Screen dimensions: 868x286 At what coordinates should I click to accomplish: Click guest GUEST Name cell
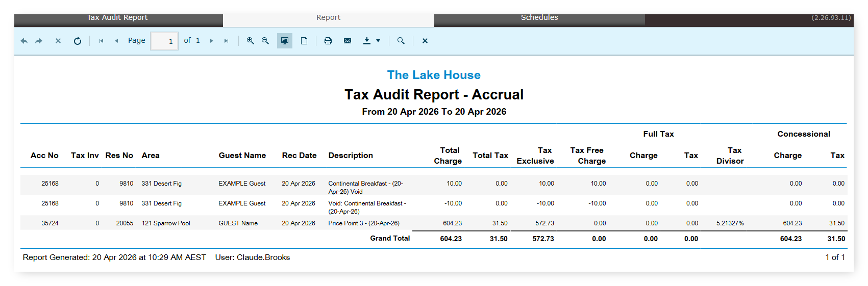click(x=238, y=223)
